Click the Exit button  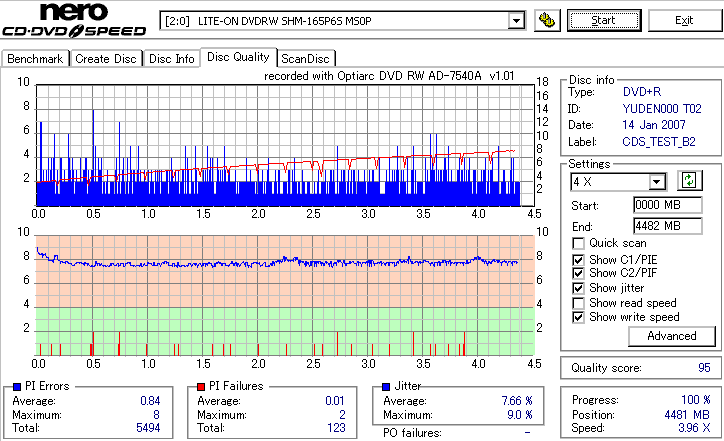coord(684,21)
